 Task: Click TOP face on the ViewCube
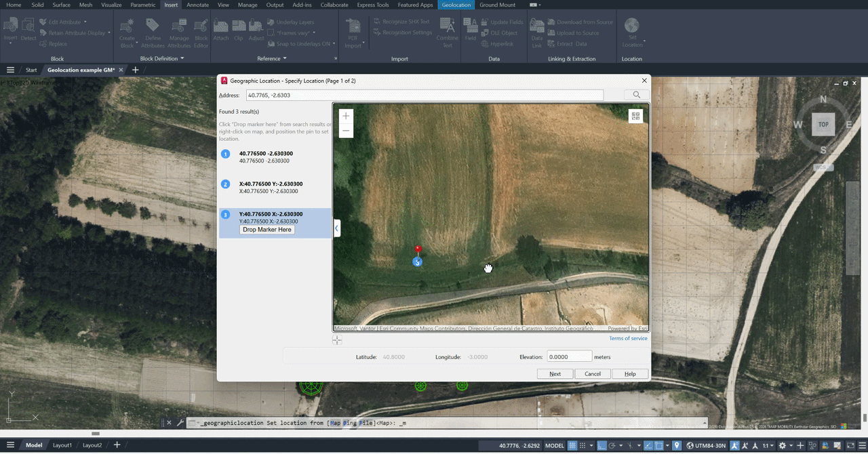(x=823, y=124)
